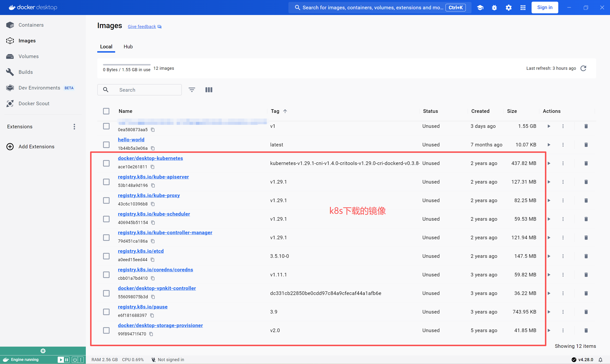The image size is (610, 364).
Task: Delete the hello-world image with trash icon
Action: (x=586, y=145)
